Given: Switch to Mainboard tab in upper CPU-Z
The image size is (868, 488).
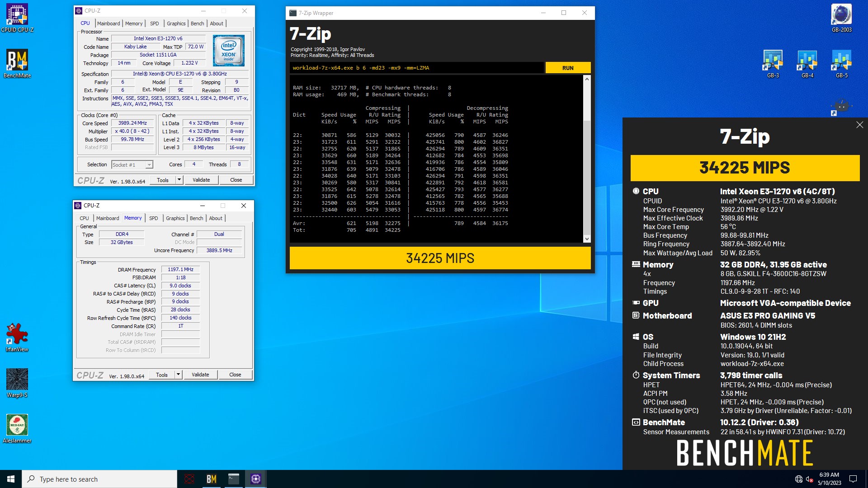Looking at the screenshot, I should (x=108, y=23).
